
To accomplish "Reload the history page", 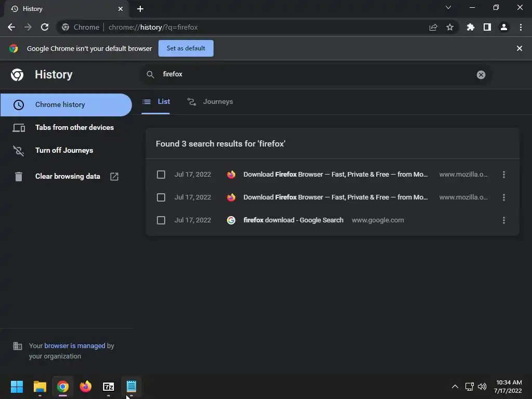I will coord(45,27).
